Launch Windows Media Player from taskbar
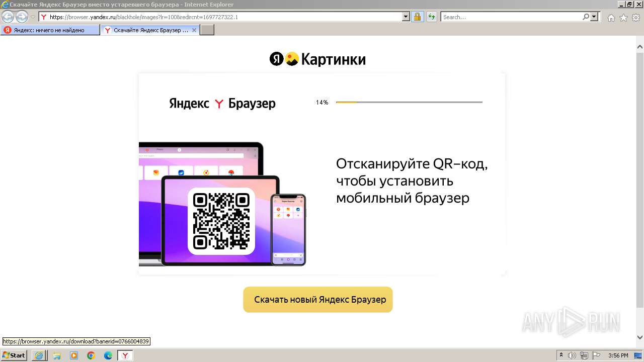644x362 pixels. pos(74,355)
